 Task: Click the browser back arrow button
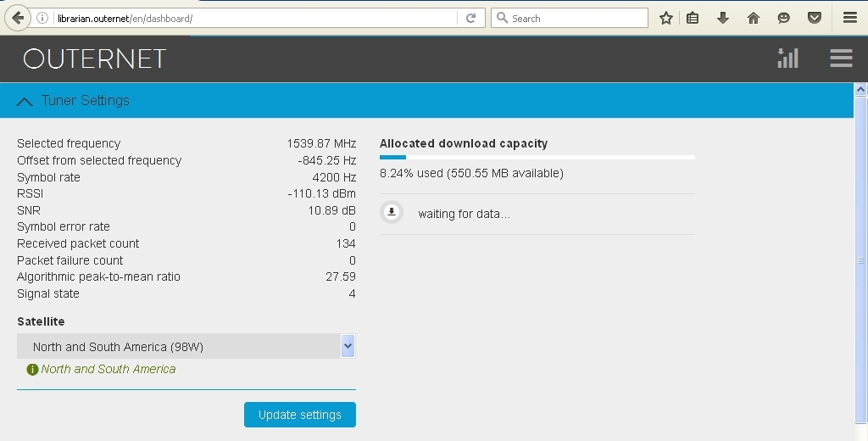18,18
